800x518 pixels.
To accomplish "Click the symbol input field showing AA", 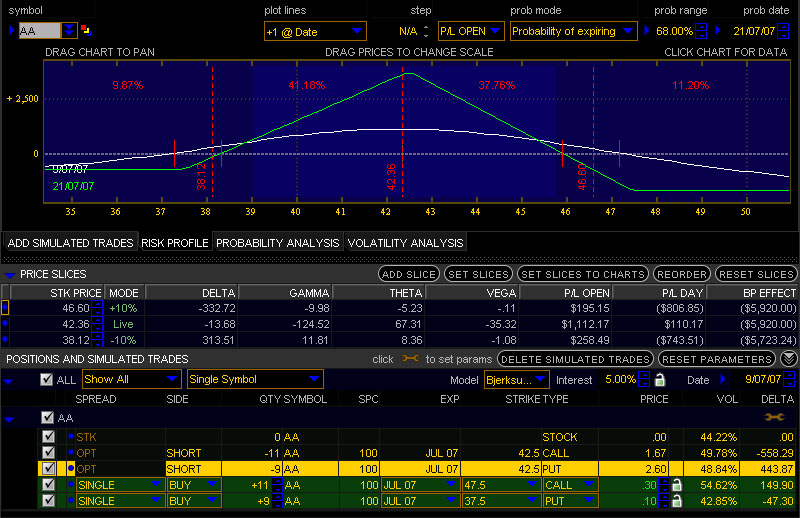I will click(x=39, y=31).
